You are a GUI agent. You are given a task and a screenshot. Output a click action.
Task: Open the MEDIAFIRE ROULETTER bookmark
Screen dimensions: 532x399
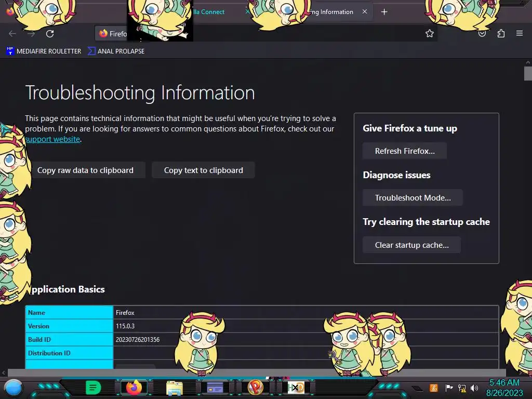pos(44,51)
